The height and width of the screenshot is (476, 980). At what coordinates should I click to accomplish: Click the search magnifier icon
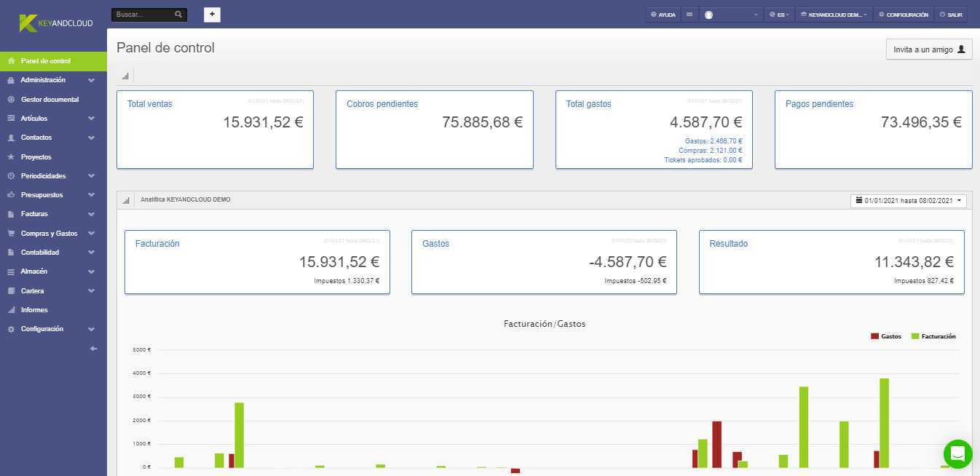click(x=178, y=15)
